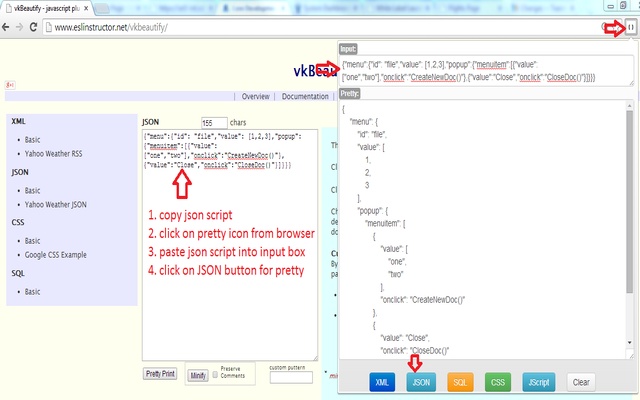Click the chars count field showing 155
640x400 pixels.
pyautogui.click(x=214, y=123)
